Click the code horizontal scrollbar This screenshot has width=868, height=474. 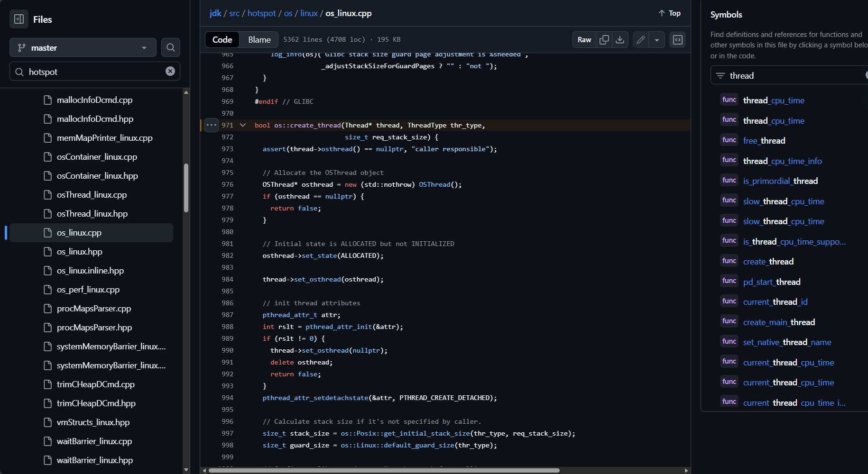point(384,470)
